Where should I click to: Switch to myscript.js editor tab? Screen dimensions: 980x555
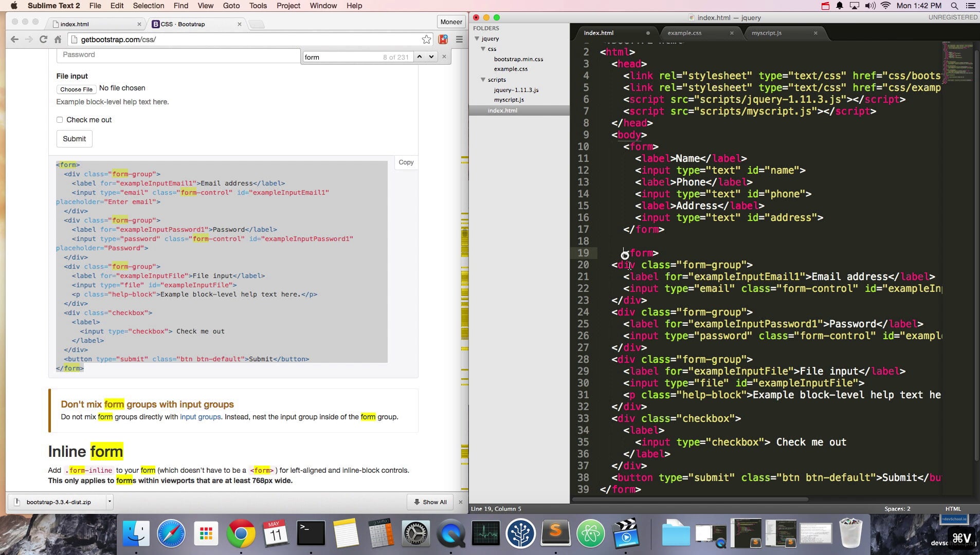[766, 33]
